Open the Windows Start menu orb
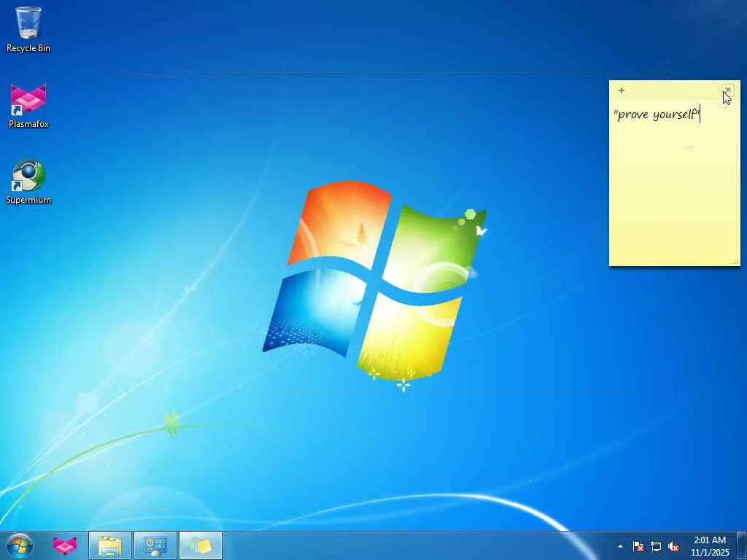Viewport: 747px width, 560px height. pos(20,545)
